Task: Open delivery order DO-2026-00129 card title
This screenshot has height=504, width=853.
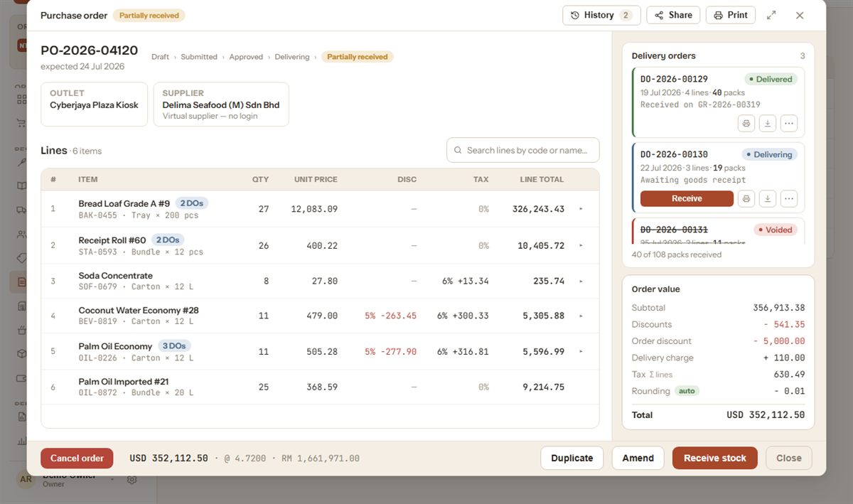Action: (x=674, y=79)
